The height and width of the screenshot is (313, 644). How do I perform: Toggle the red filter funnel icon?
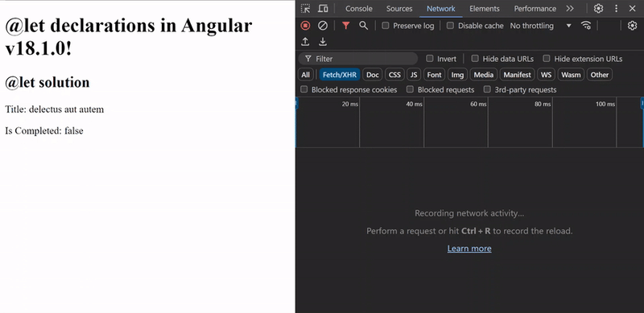point(346,26)
